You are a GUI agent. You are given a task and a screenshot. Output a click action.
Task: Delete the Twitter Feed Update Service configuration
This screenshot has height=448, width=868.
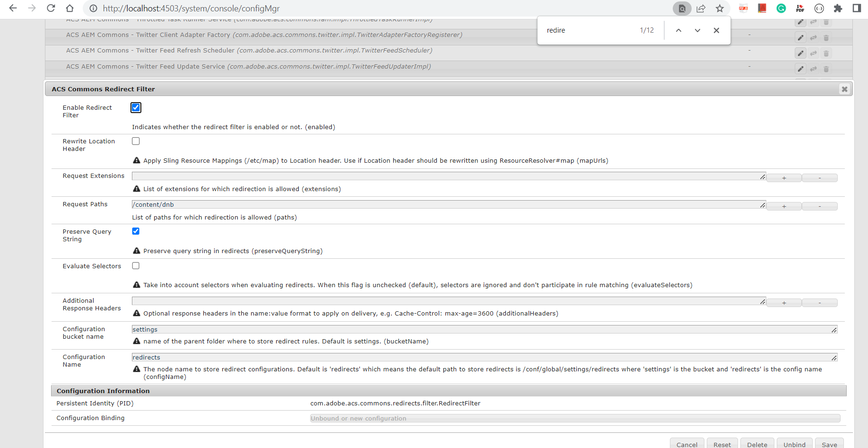click(826, 69)
